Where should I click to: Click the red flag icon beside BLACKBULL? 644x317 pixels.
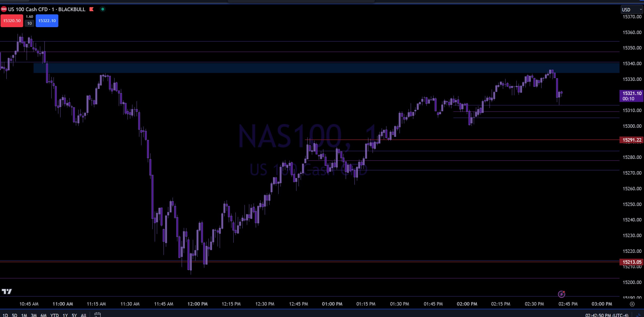tap(92, 9)
